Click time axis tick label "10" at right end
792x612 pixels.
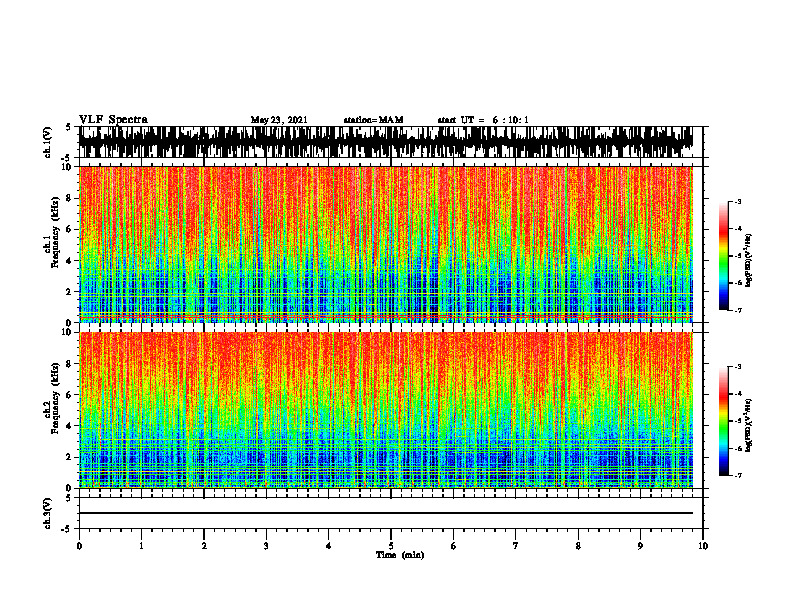pos(703,546)
